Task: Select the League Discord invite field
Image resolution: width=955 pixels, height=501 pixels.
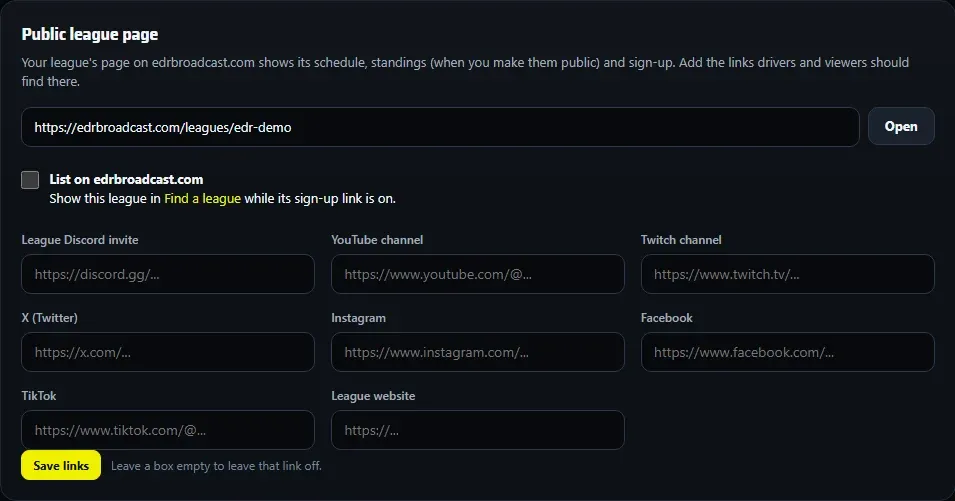Action: point(168,274)
